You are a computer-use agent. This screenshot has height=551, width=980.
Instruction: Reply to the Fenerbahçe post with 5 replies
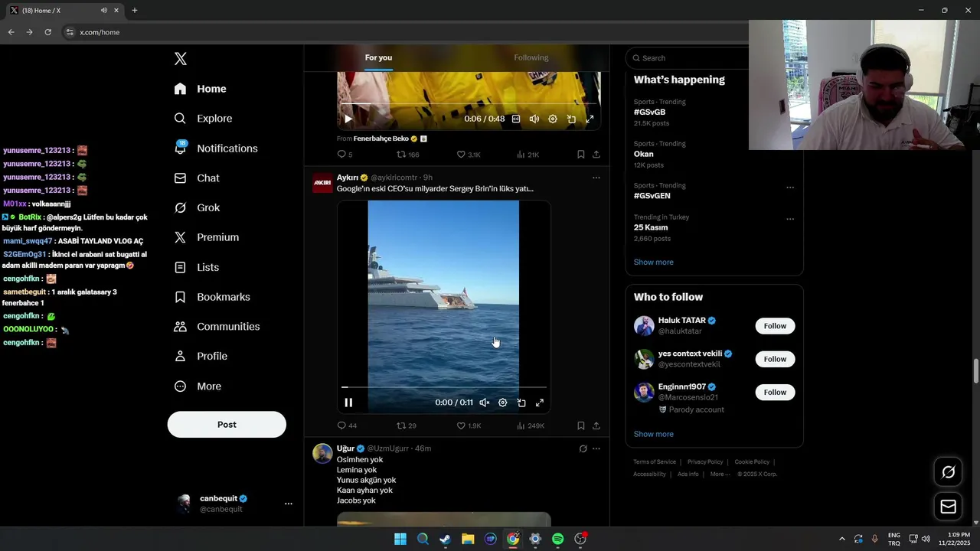345,155
